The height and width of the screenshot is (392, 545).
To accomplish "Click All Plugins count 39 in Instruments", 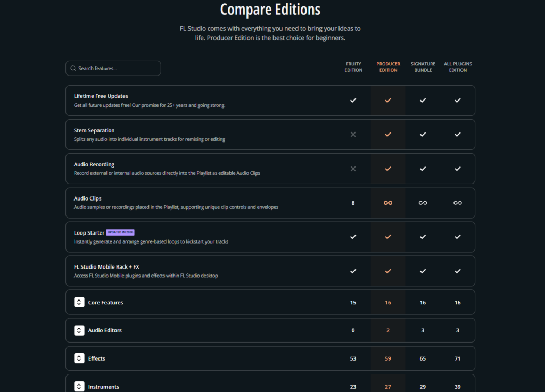I will (457, 387).
